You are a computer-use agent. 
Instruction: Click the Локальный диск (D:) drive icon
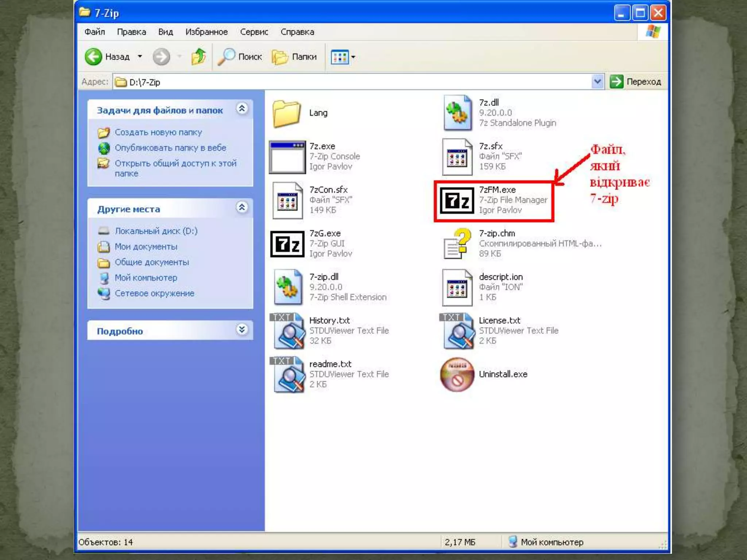104,231
